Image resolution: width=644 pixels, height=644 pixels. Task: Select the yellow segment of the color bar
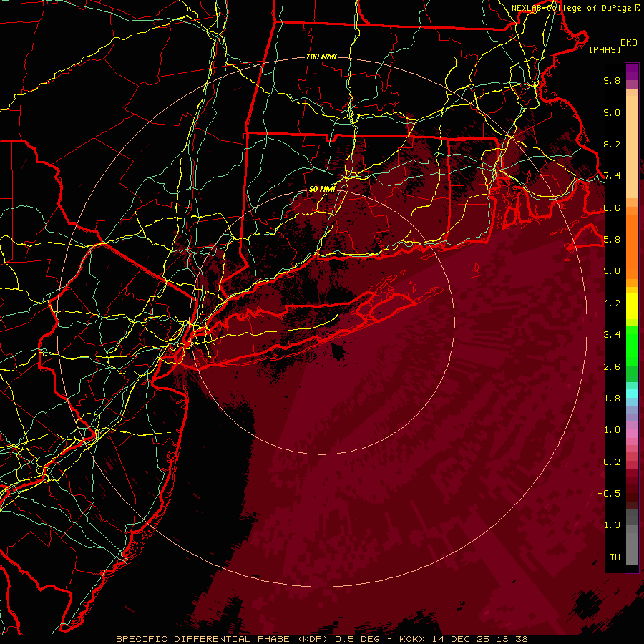click(632, 306)
